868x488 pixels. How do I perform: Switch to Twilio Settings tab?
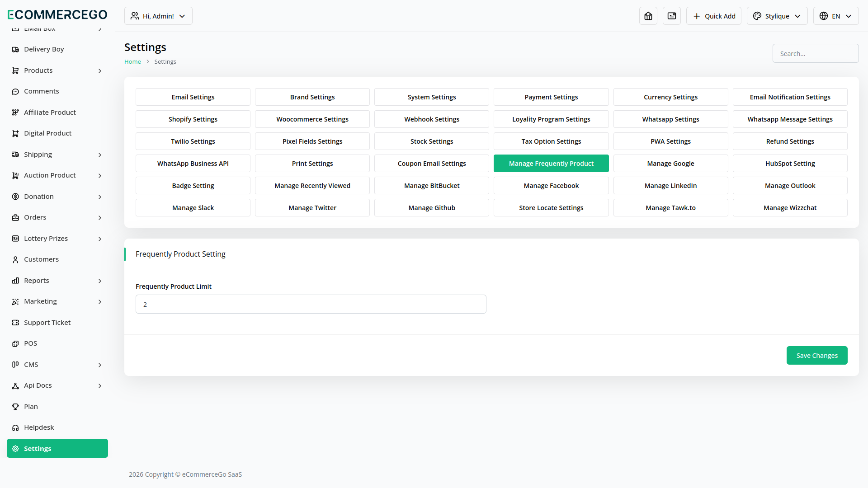coord(193,141)
